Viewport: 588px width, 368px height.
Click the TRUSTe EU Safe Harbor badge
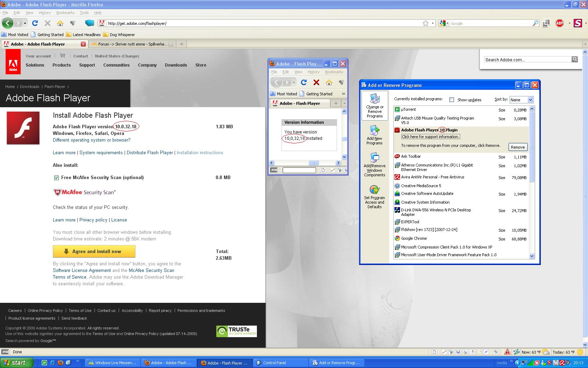coord(237,331)
